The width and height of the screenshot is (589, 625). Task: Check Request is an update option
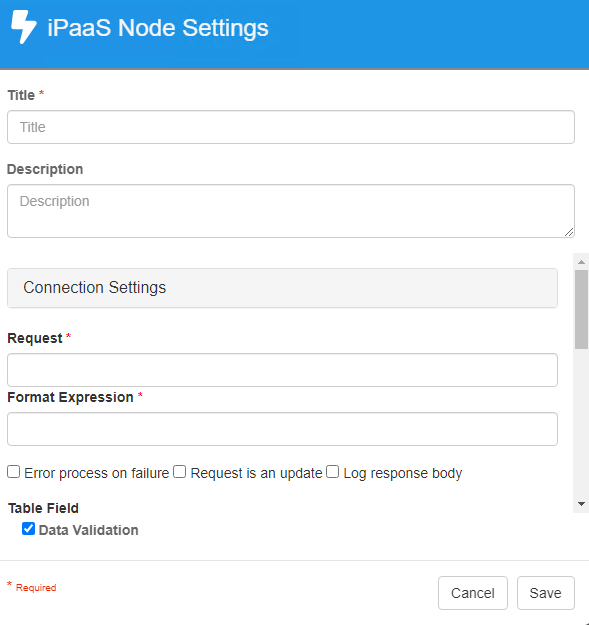pyautogui.click(x=180, y=472)
